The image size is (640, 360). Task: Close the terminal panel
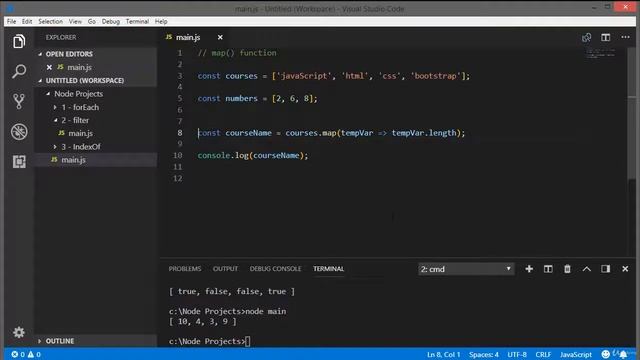click(625, 269)
